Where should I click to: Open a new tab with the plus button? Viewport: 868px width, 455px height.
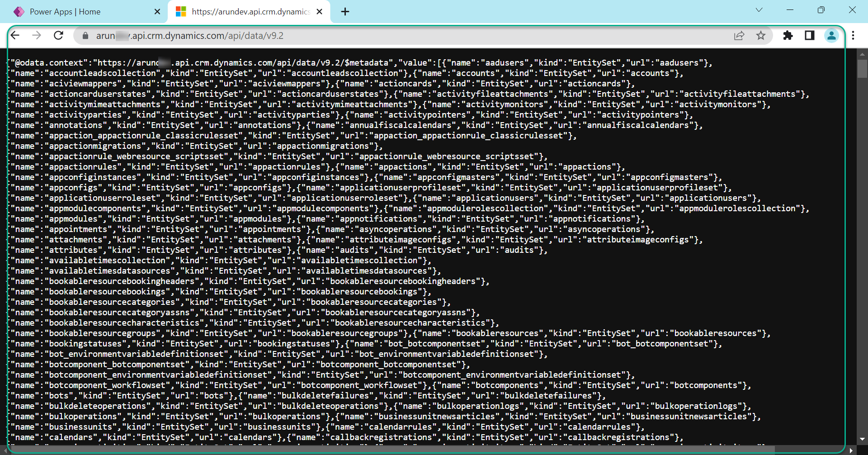[345, 11]
